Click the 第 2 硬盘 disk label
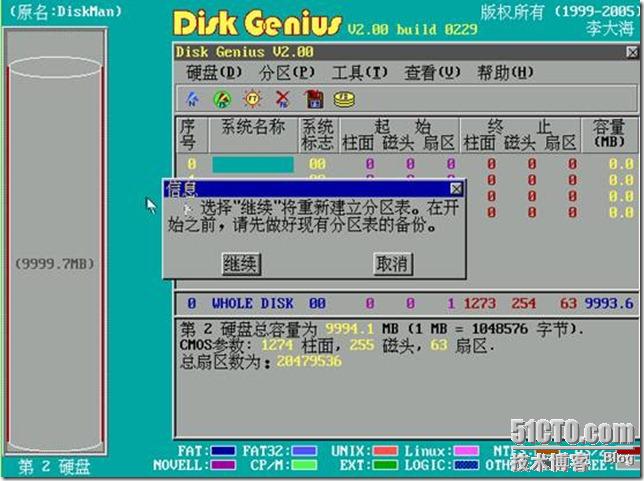The height and width of the screenshot is (481, 644). pyautogui.click(x=54, y=467)
